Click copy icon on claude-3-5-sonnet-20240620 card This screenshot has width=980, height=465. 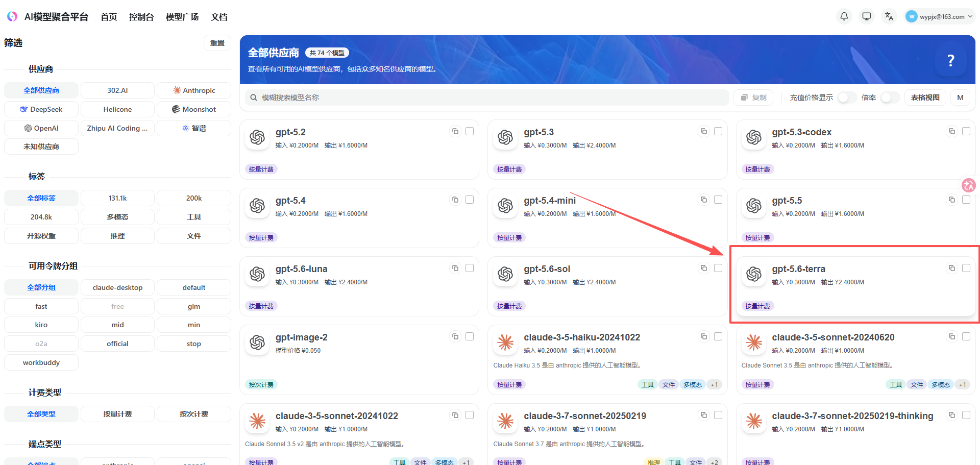click(x=952, y=336)
